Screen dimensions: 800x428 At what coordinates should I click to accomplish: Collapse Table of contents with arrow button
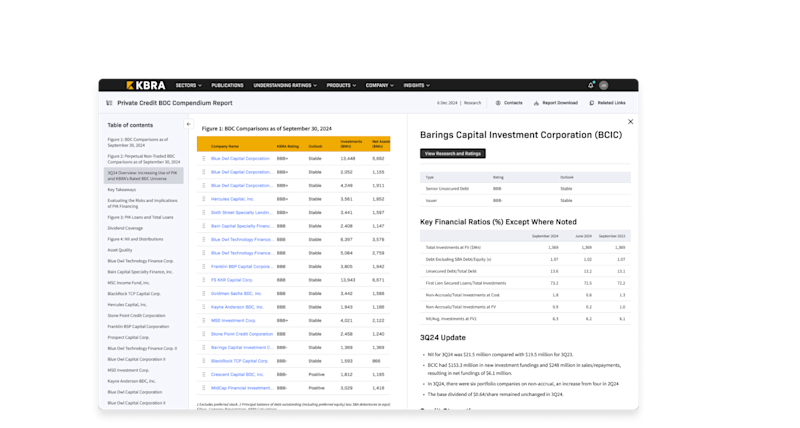pos(188,124)
